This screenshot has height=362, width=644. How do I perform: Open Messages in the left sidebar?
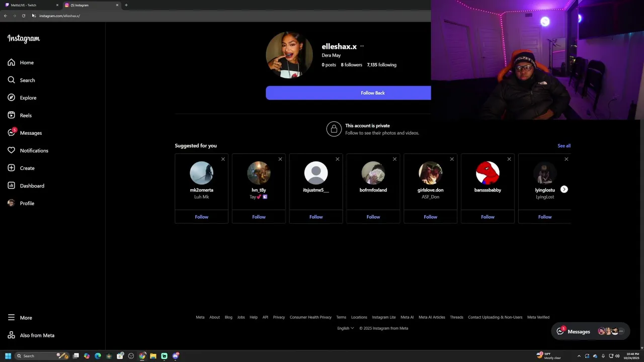pos(25,133)
